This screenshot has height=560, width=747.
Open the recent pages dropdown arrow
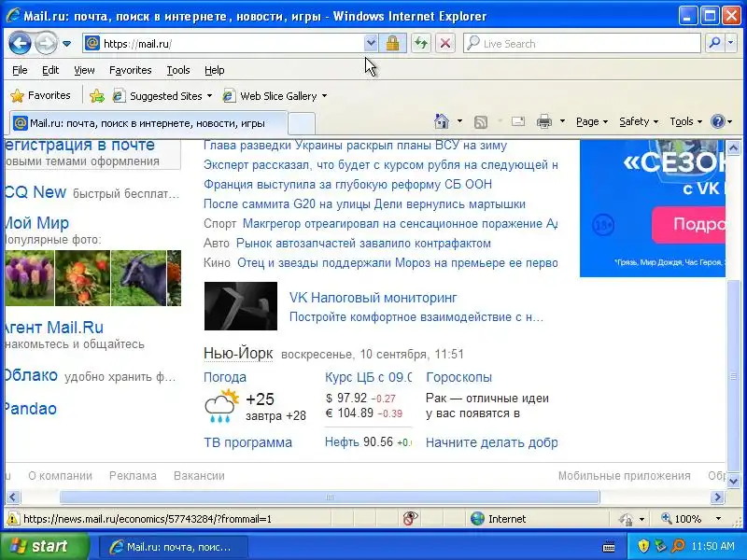coord(66,44)
